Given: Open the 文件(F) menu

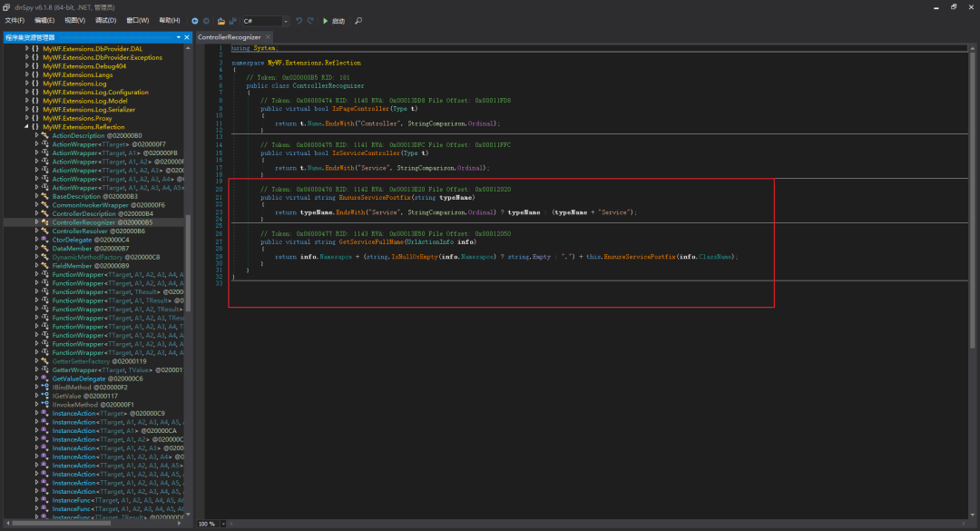Looking at the screenshot, I should 15,21.
